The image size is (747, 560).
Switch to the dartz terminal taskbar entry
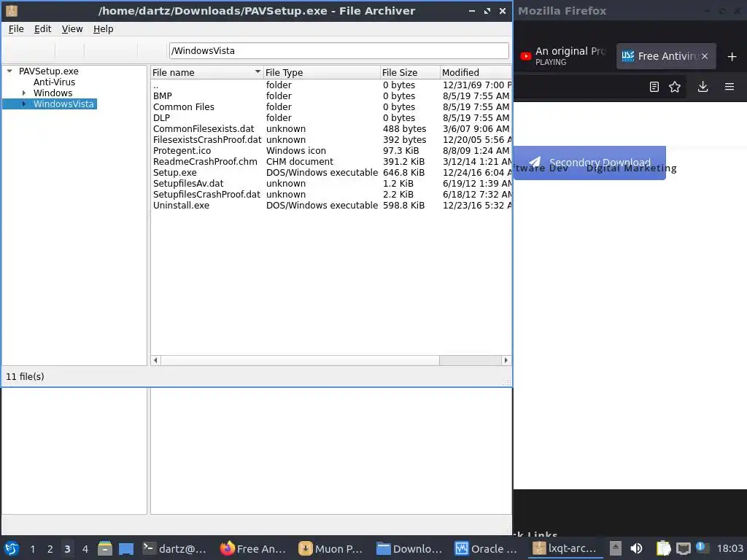coord(175,548)
